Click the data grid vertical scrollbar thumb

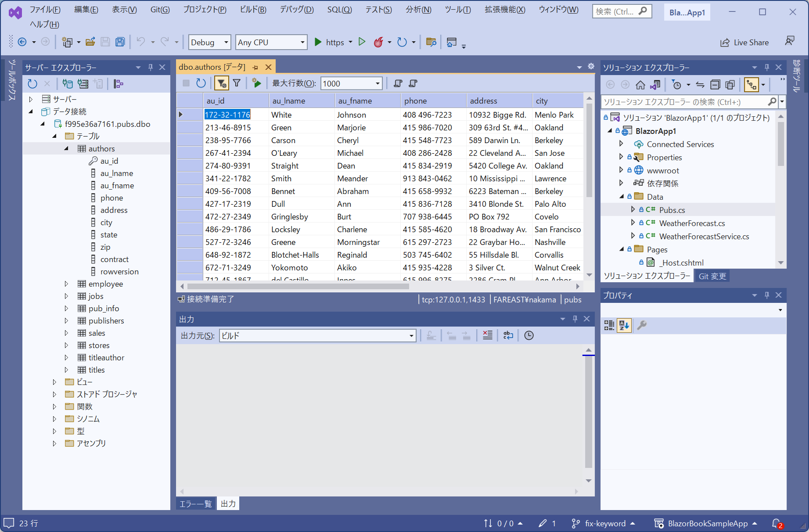[589, 150]
